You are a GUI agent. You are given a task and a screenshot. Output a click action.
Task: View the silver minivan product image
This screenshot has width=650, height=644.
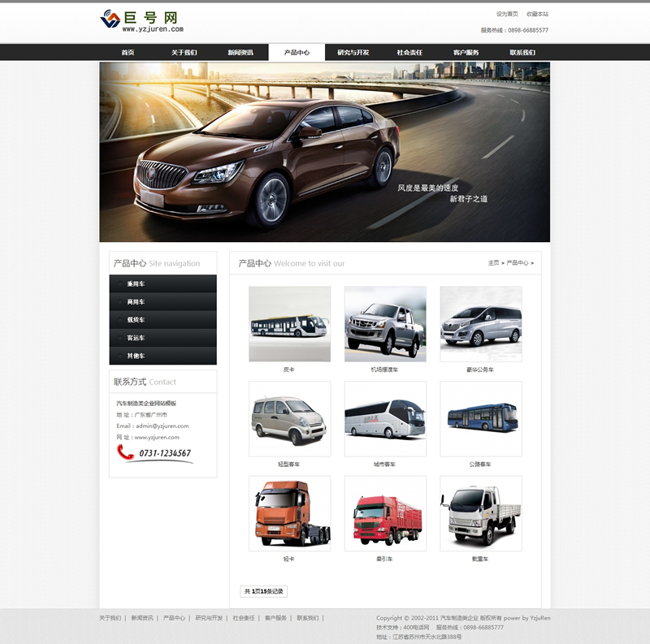(289, 419)
